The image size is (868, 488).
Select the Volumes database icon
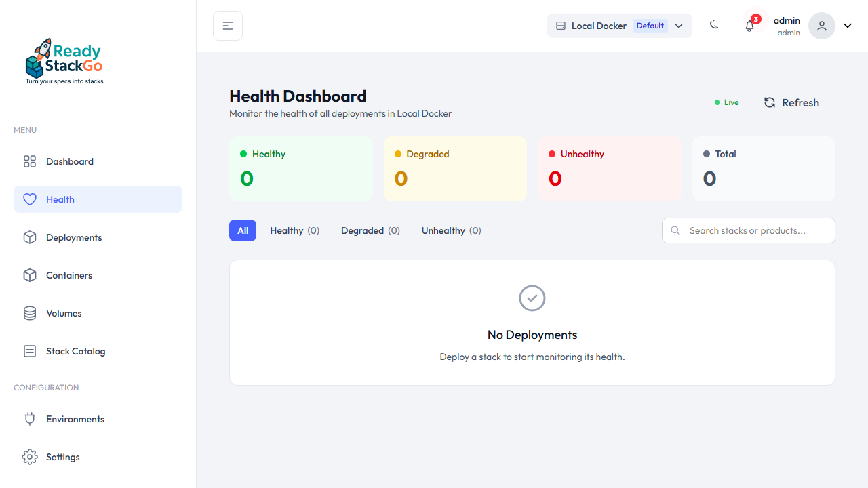coord(29,313)
